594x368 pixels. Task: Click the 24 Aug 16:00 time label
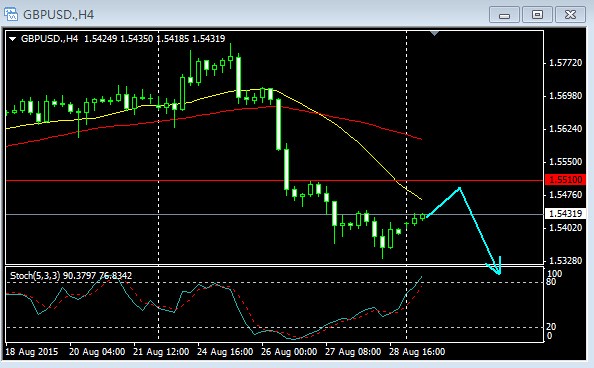tap(225, 352)
